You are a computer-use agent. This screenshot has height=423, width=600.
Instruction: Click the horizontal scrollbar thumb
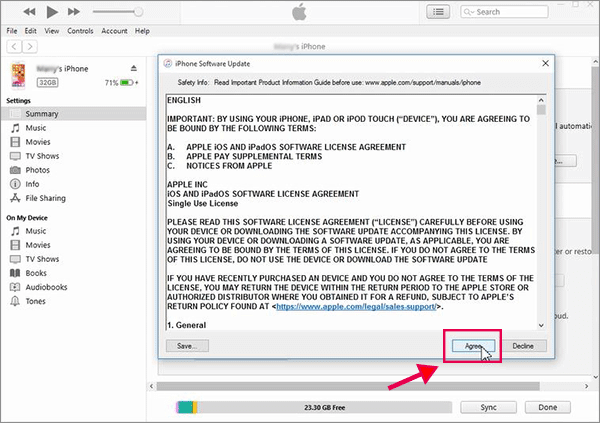348,386
